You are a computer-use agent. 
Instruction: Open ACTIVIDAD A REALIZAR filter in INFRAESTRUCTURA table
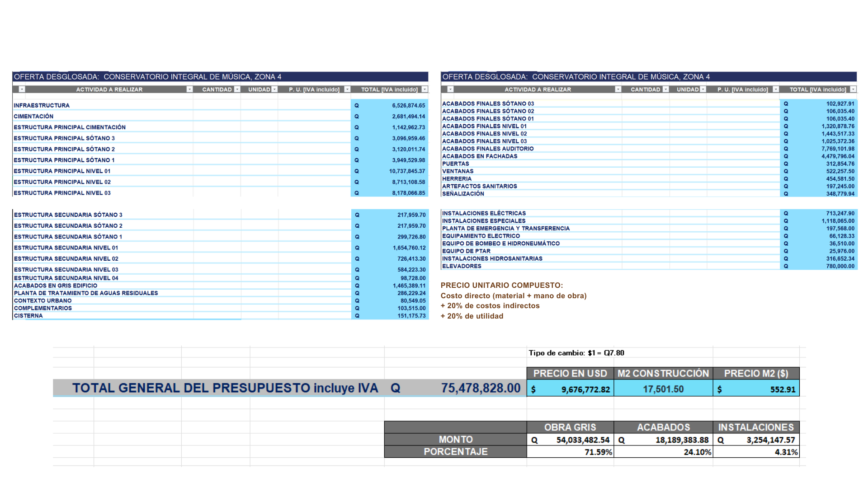[189, 89]
